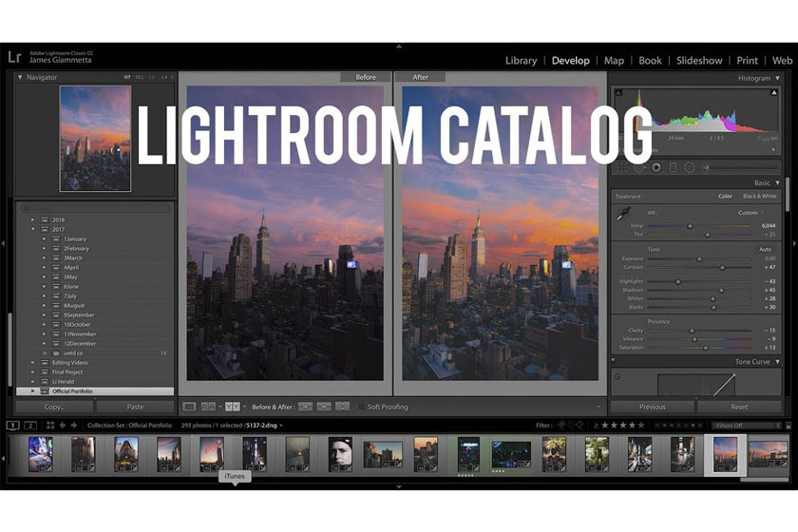Toggle the flagged photos filter
The image size is (798, 532).
560,425
